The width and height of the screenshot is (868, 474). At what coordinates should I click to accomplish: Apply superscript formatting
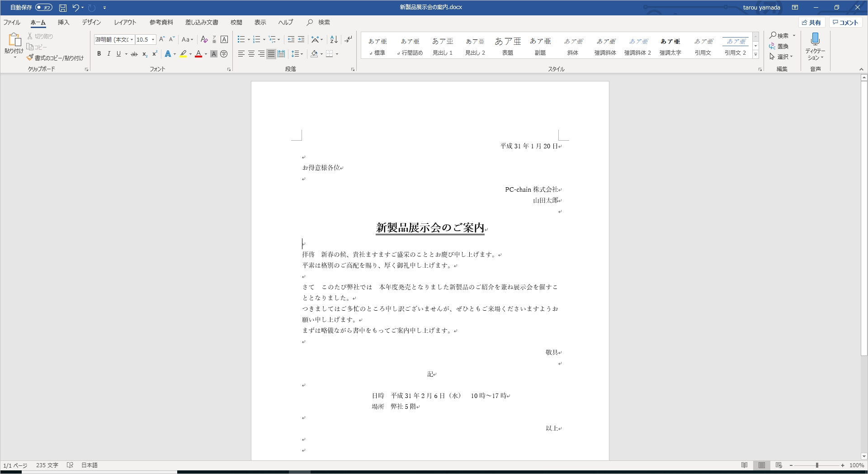155,54
